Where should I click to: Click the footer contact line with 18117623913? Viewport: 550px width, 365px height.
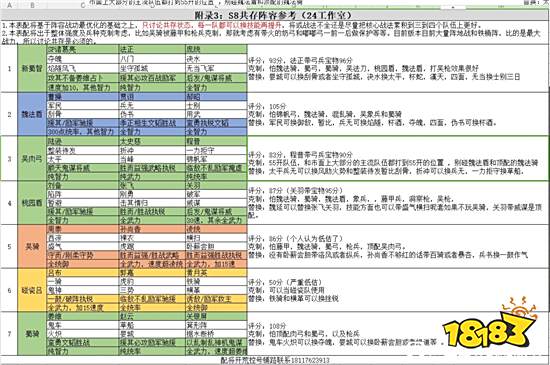275,360
